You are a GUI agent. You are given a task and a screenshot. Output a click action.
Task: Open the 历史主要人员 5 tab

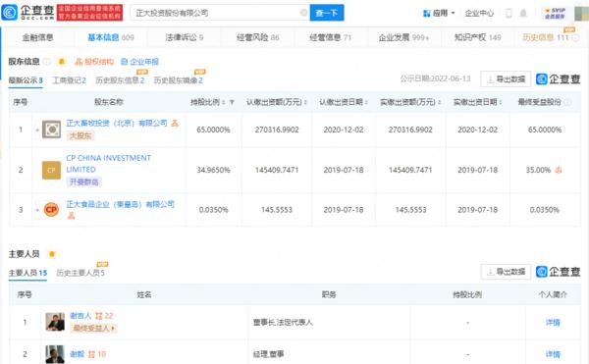(80, 273)
